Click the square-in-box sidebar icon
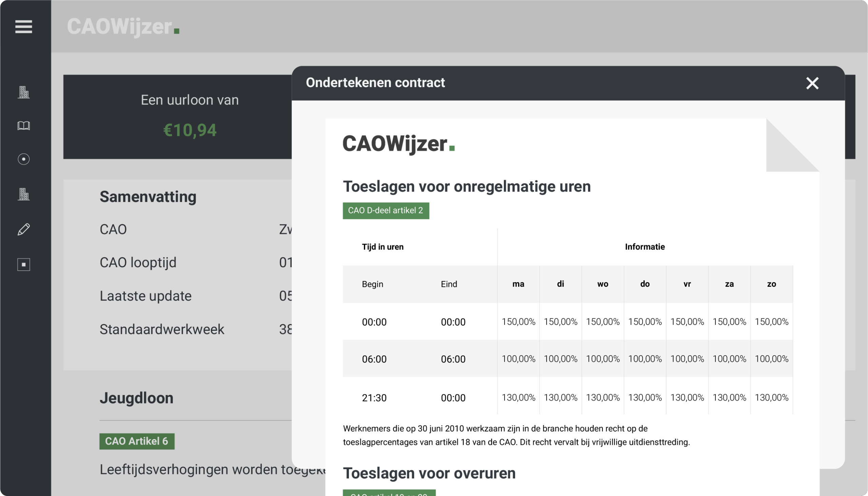The width and height of the screenshot is (868, 496). click(x=23, y=264)
